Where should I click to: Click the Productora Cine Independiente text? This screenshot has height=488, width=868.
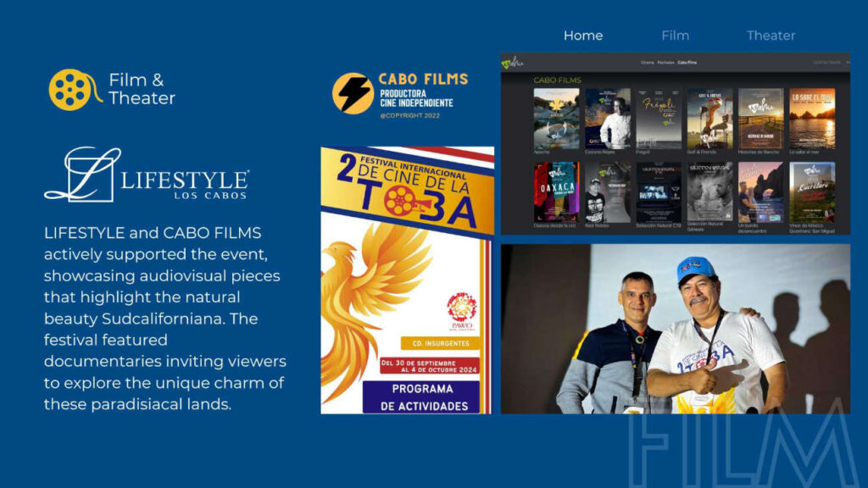tap(416, 98)
